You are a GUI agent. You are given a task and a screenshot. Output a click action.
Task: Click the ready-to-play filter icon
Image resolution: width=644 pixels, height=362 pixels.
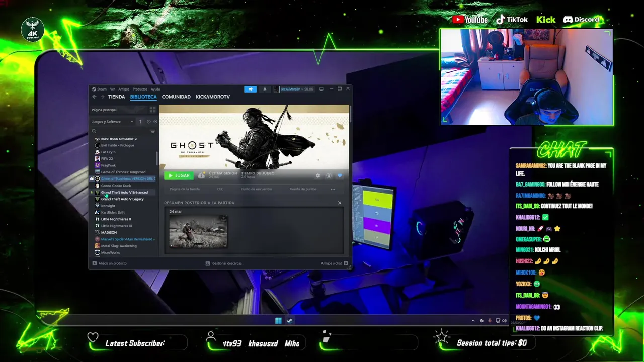[155, 121]
